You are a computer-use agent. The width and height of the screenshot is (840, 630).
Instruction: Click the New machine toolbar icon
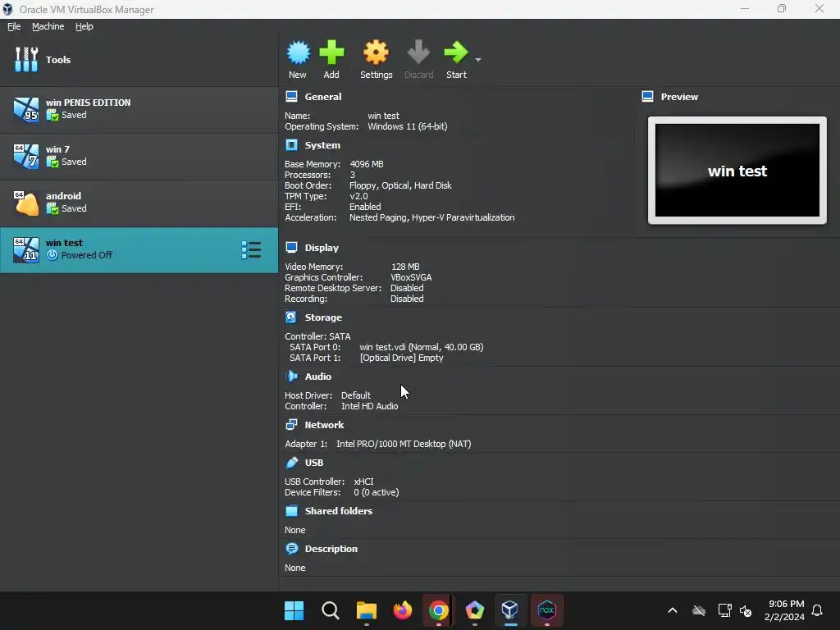coord(298,53)
